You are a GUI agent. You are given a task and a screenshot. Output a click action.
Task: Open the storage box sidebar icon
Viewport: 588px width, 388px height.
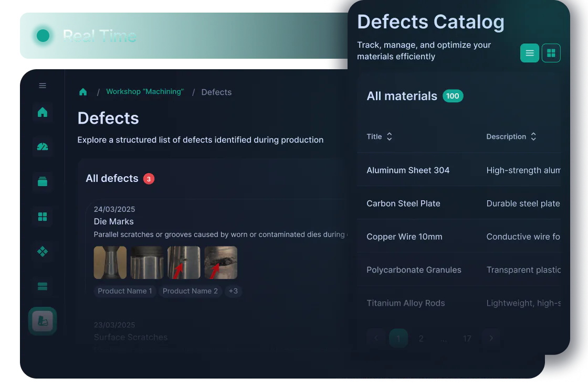[43, 181]
